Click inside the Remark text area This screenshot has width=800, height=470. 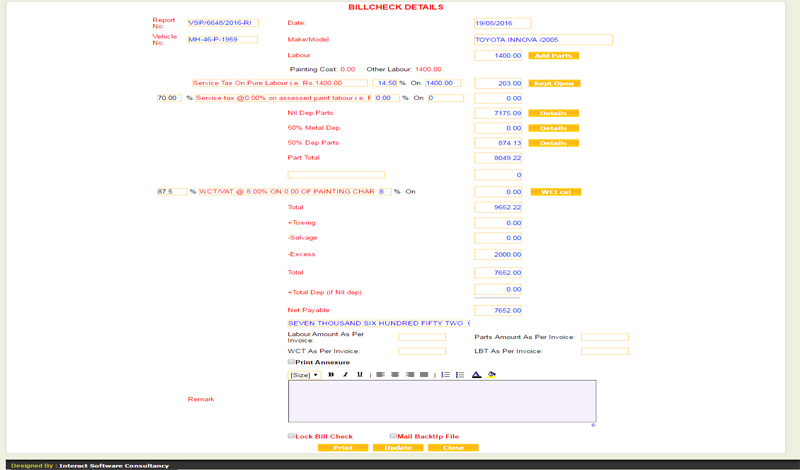[x=442, y=401]
